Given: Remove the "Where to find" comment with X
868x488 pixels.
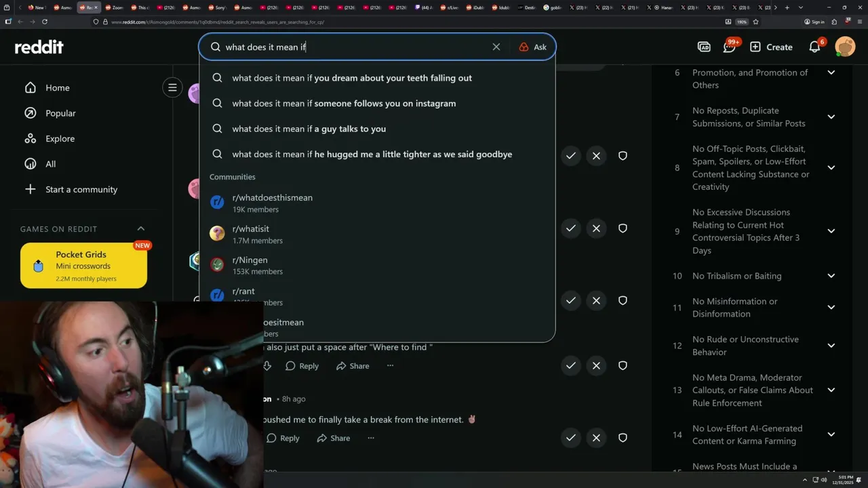Looking at the screenshot, I should click(x=596, y=366).
